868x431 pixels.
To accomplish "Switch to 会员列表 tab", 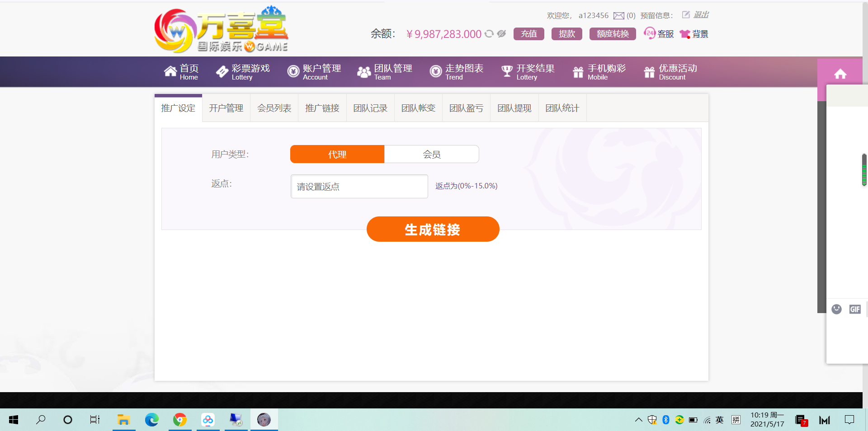I will point(274,108).
